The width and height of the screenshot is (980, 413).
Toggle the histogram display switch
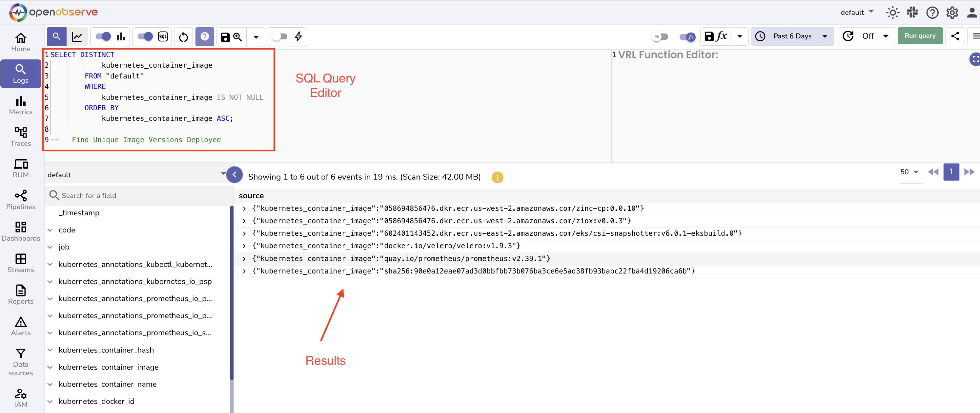point(102,36)
